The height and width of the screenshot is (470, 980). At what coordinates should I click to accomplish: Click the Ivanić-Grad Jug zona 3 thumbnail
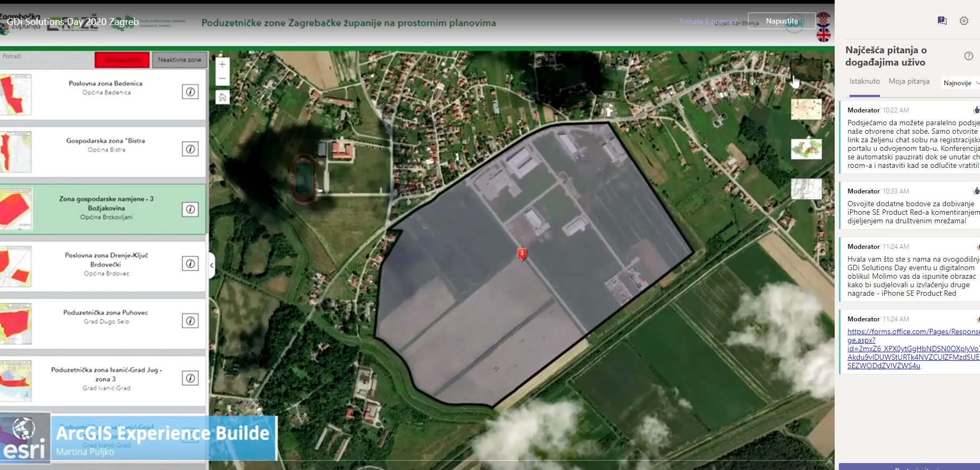pos(15,381)
